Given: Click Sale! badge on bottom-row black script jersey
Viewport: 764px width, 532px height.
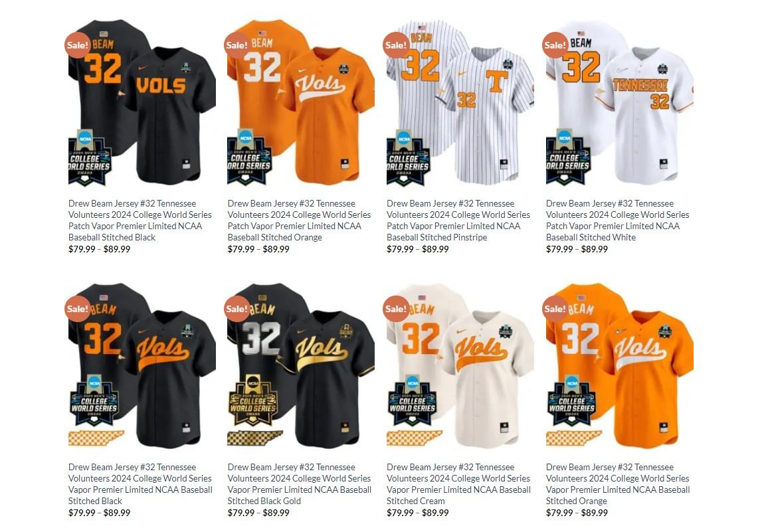Looking at the screenshot, I should pyautogui.click(x=78, y=309).
